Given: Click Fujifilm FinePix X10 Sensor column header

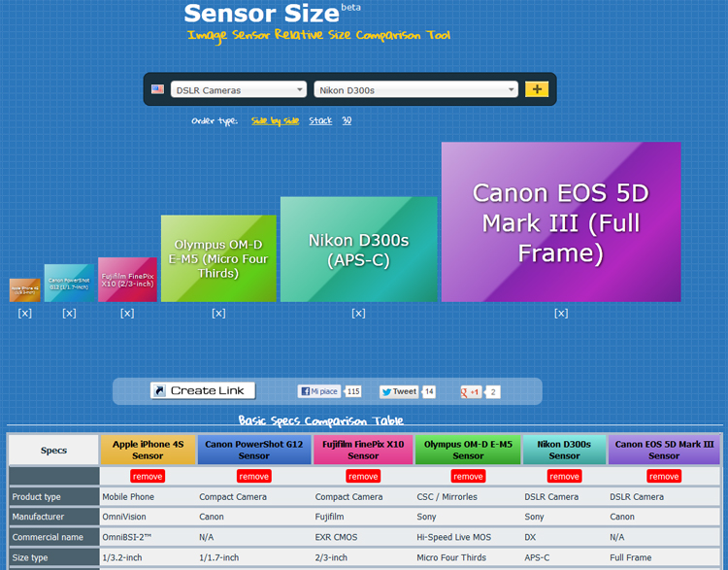Looking at the screenshot, I should click(363, 450).
